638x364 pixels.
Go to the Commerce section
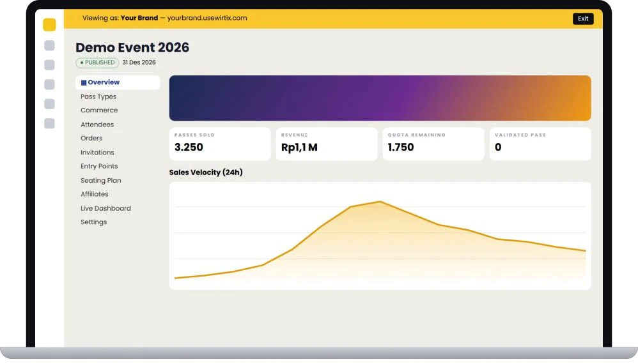[99, 110]
